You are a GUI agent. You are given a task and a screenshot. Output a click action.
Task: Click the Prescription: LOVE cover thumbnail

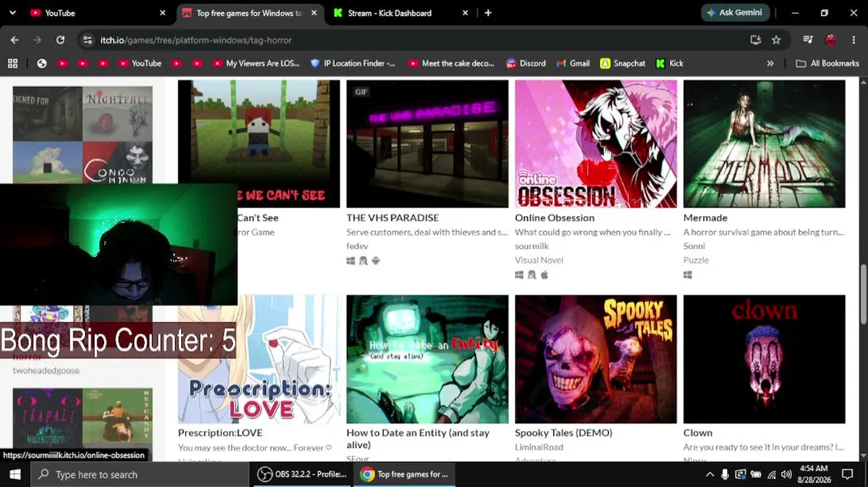click(259, 359)
